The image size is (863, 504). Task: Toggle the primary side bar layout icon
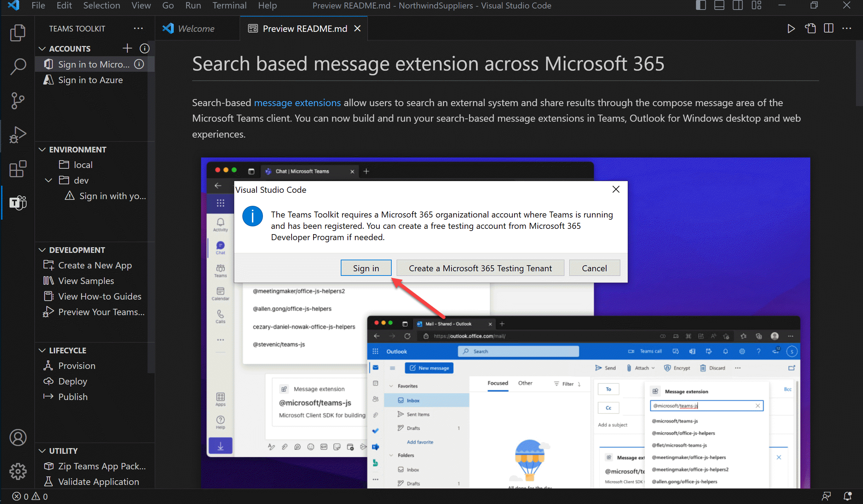click(x=701, y=6)
